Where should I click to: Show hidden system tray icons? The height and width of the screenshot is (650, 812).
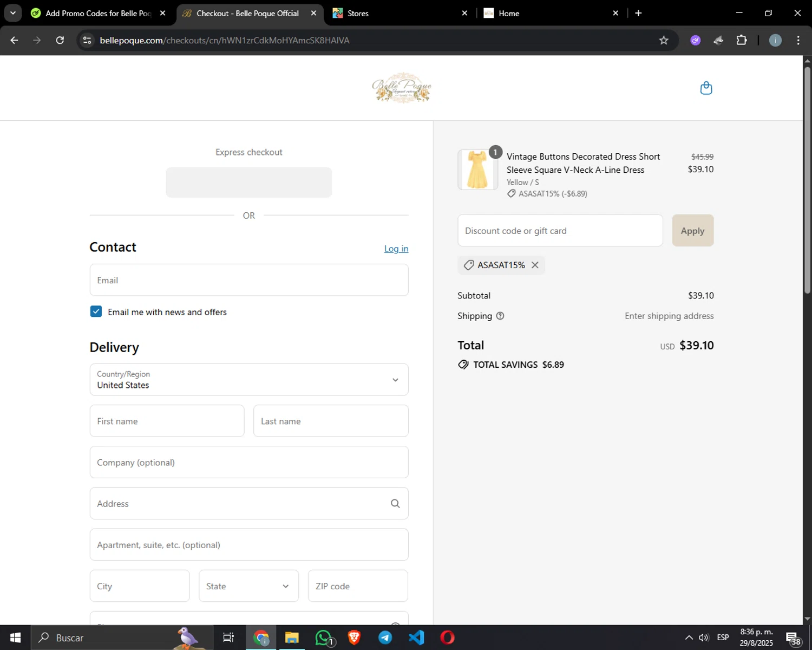[x=689, y=638]
